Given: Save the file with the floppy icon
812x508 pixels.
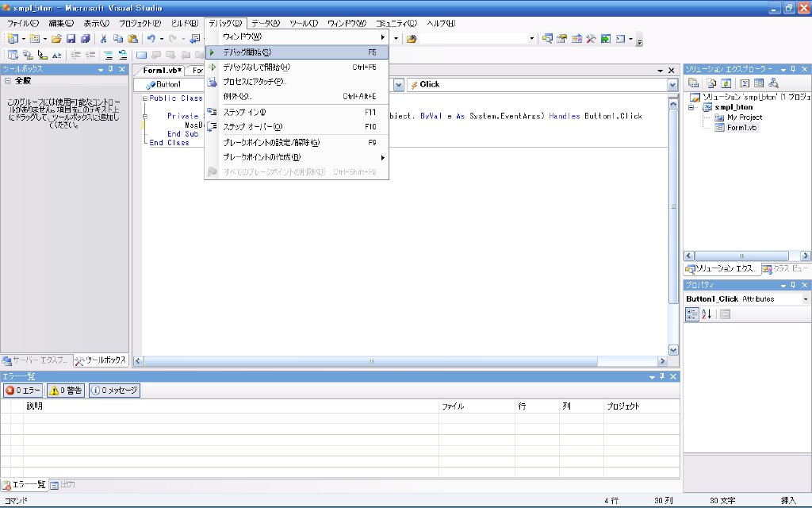Looking at the screenshot, I should click(x=71, y=39).
